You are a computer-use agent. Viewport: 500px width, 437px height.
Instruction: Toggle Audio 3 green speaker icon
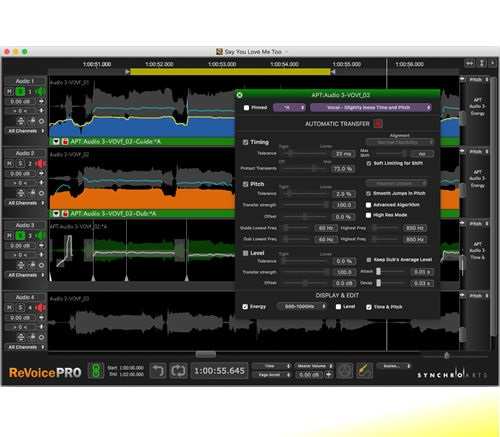click(40, 236)
